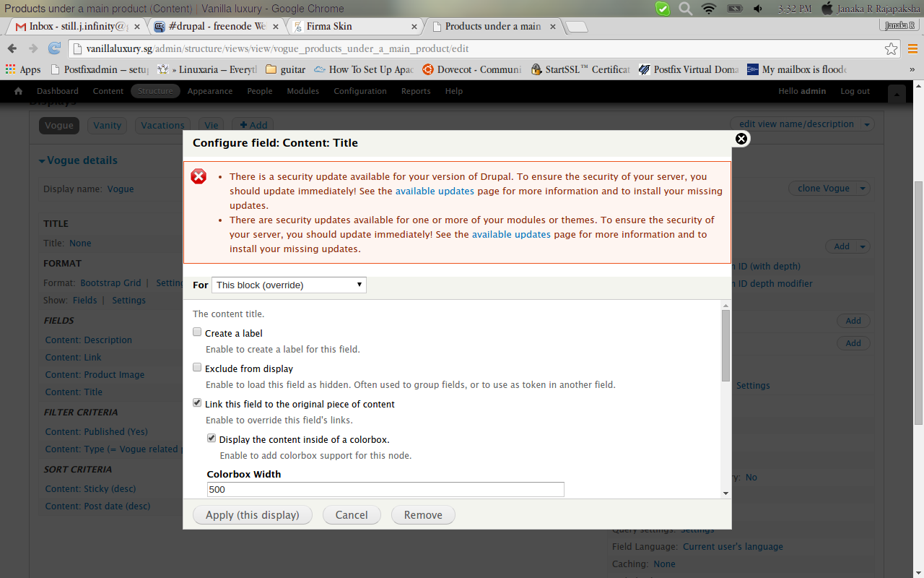Close the Firma Skin tab
924x578 pixels.
pos(414,27)
